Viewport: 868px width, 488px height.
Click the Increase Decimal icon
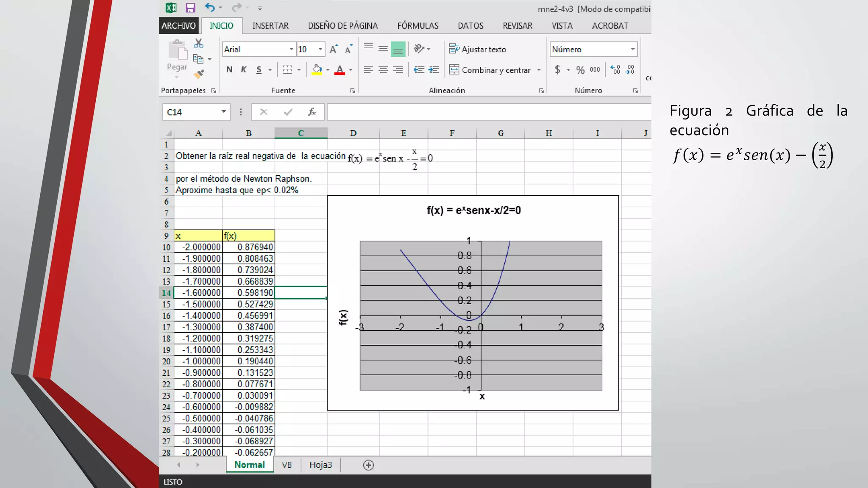click(x=615, y=69)
